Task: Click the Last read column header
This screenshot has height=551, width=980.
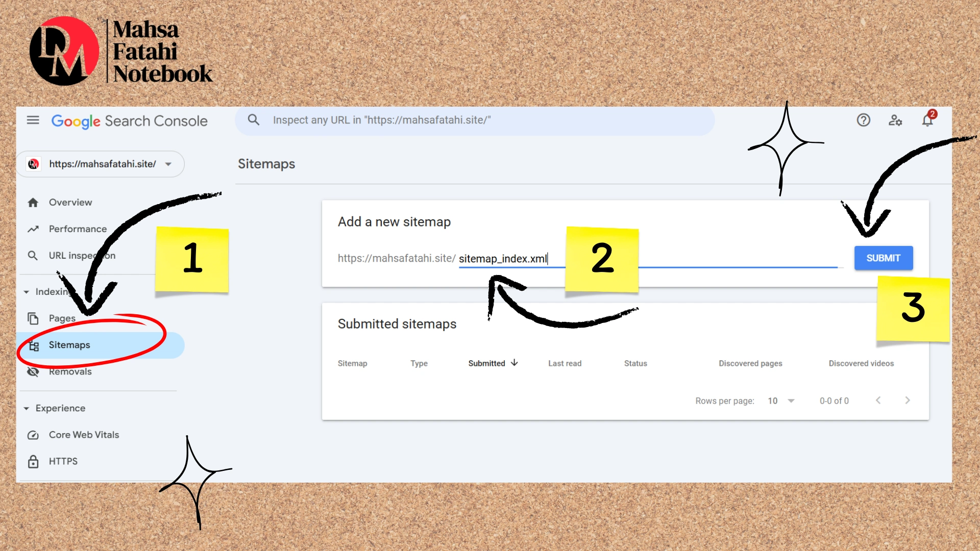Action: pyautogui.click(x=565, y=363)
